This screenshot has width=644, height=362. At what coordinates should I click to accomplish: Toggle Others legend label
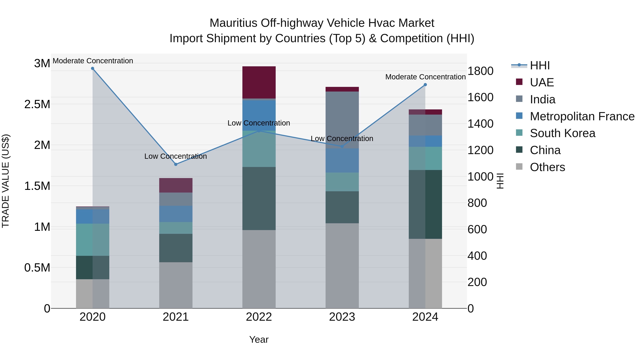click(x=548, y=167)
